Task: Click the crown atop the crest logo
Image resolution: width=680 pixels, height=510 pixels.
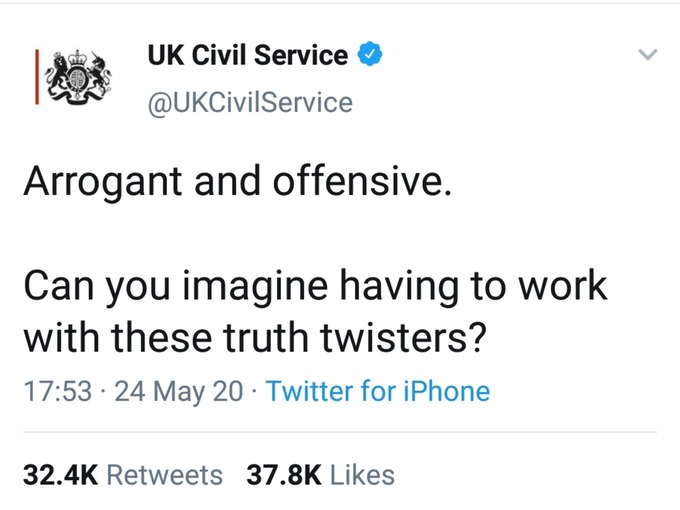Action: pyautogui.click(x=78, y=57)
